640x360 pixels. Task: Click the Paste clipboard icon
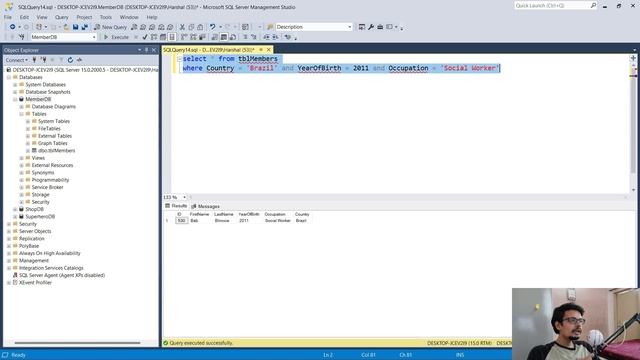(x=200, y=27)
